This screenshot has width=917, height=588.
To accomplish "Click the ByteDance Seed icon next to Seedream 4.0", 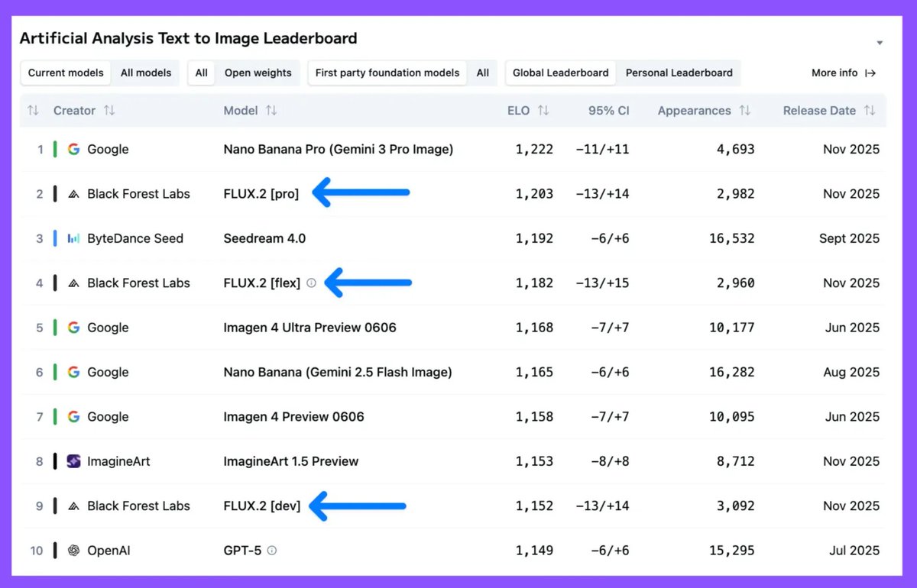I will [73, 238].
